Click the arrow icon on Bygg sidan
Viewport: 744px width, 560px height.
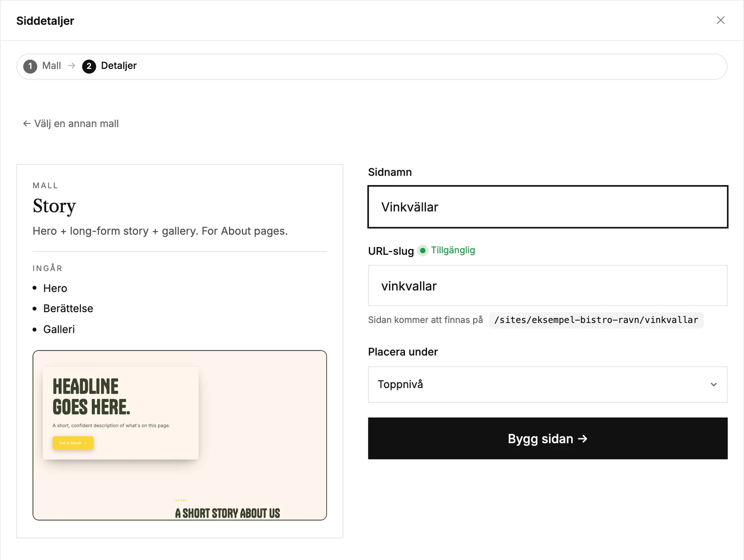pos(582,439)
